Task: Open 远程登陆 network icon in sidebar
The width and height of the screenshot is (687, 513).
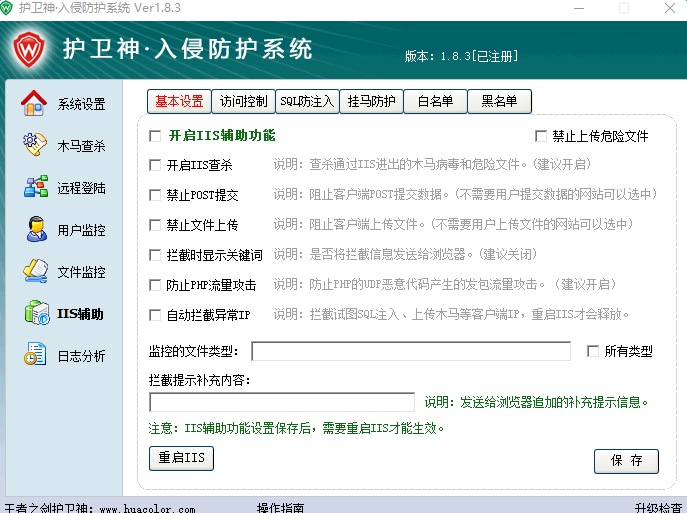Action: click(x=35, y=187)
